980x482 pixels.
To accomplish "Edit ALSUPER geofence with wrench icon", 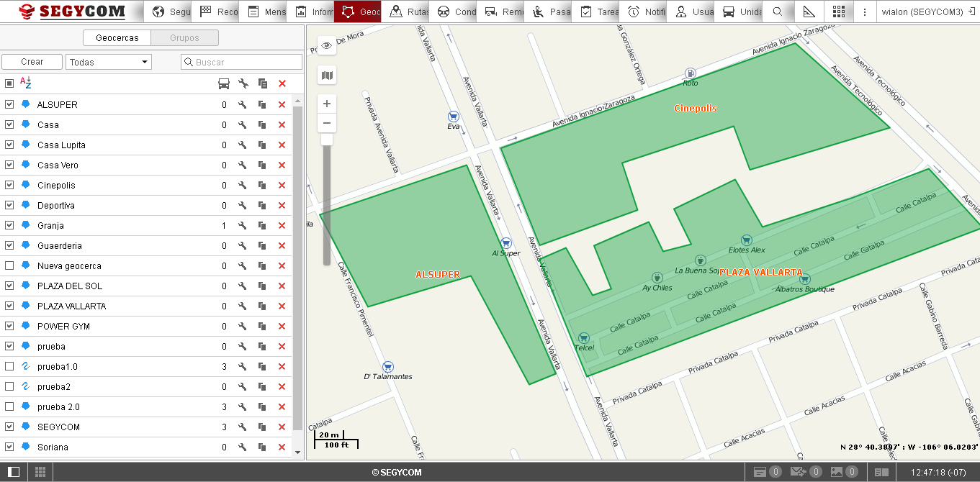I will click(x=243, y=104).
